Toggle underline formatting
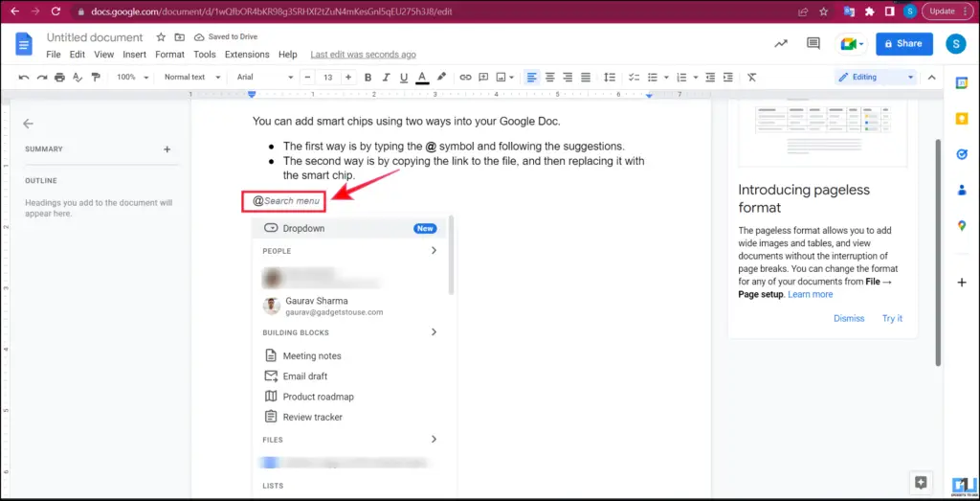Screen dimensions: 980x501 404,78
